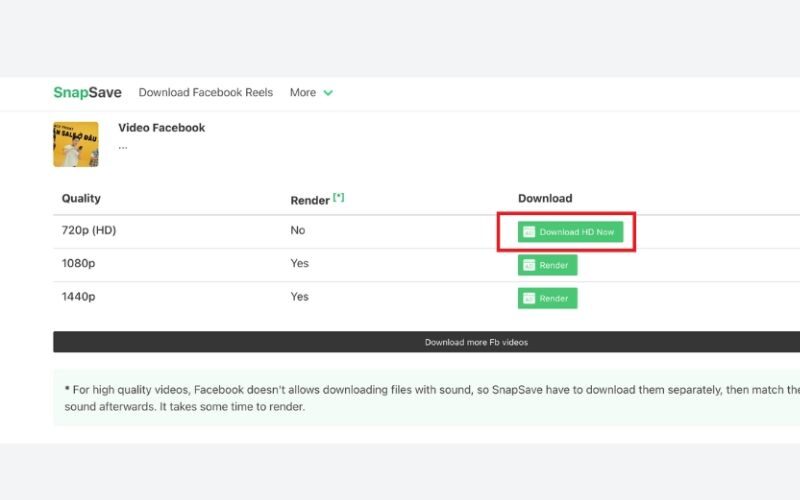
Task: Click the render icon in the 1080p row
Action: coord(528,265)
